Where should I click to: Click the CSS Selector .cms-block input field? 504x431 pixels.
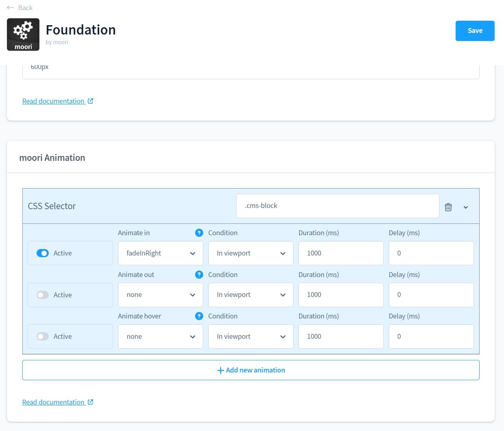point(337,206)
